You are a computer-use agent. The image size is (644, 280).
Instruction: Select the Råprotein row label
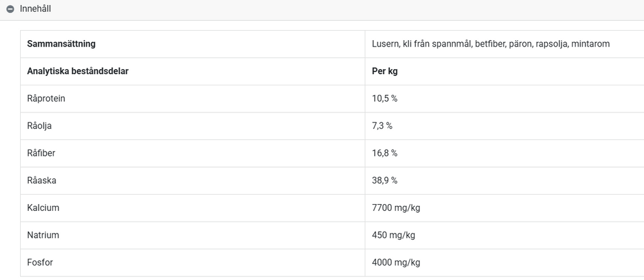(x=46, y=99)
